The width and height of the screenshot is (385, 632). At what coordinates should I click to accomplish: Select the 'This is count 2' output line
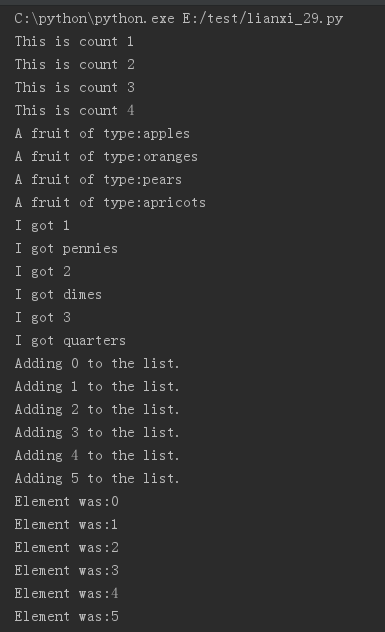click(75, 64)
